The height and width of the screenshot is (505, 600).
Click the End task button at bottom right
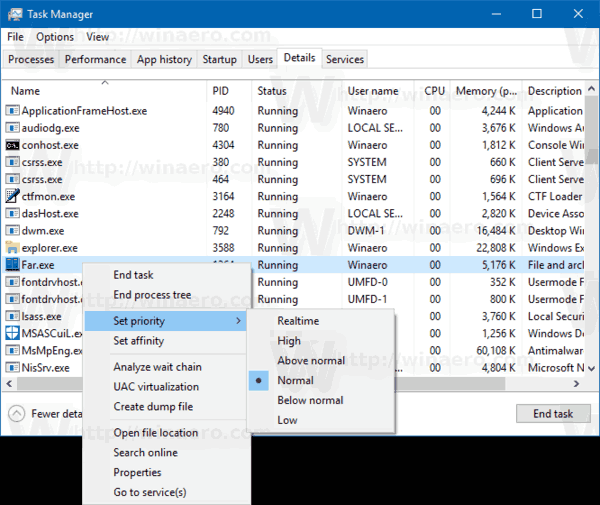[x=553, y=414]
